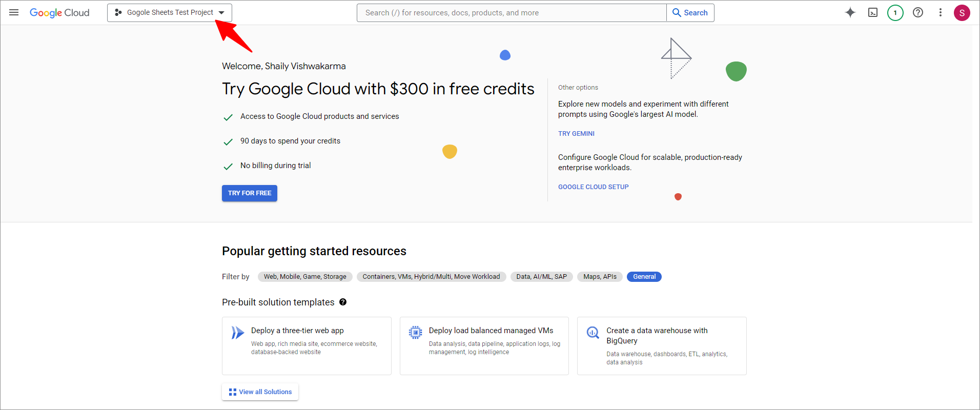Filter by Maps, APIs

pos(600,277)
